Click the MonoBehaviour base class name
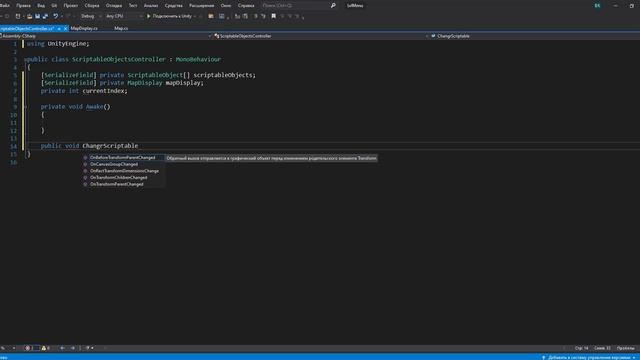This screenshot has width=640, height=360. pyautogui.click(x=198, y=60)
